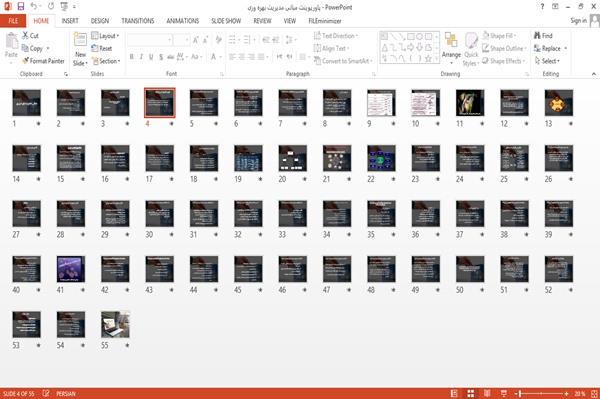Switch to the INSERT tab
Screen dimensions: 600x399
coord(70,21)
